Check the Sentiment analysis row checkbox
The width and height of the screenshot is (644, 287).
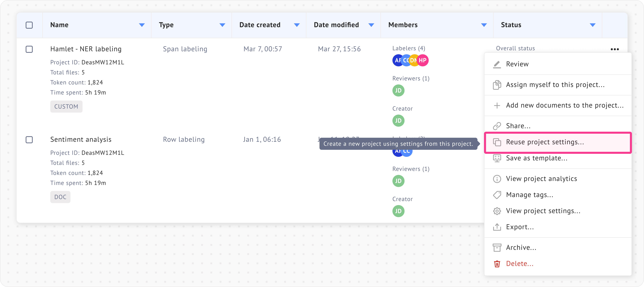click(x=29, y=140)
